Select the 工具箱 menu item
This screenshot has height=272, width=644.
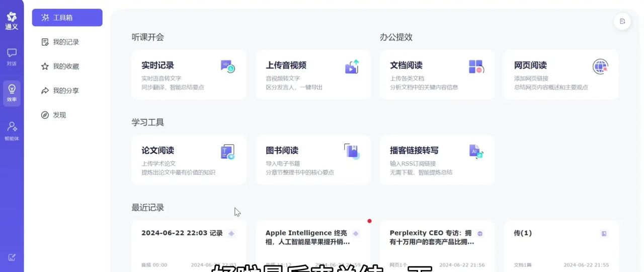[67, 18]
